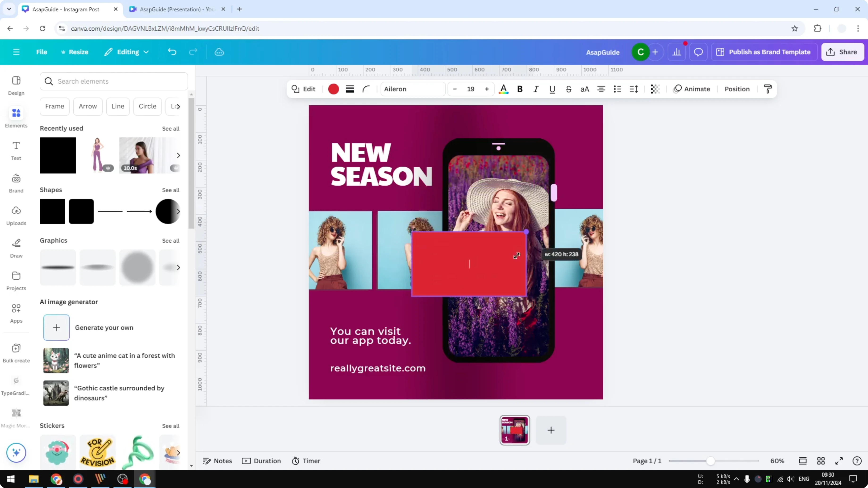Click the add page plus button below canvas
The image size is (868, 488).
(x=551, y=430)
